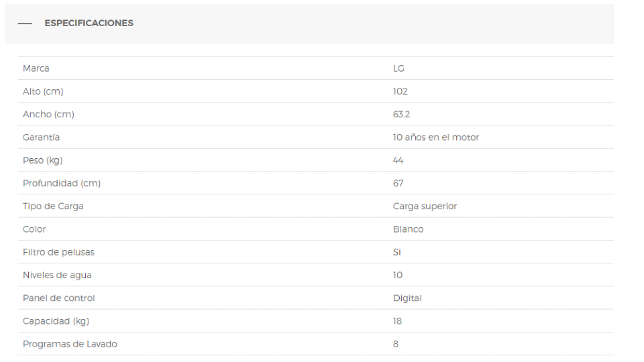Collapse the Especificaciones section using the dash icon
Screen dimensions: 644x362
click(25, 23)
